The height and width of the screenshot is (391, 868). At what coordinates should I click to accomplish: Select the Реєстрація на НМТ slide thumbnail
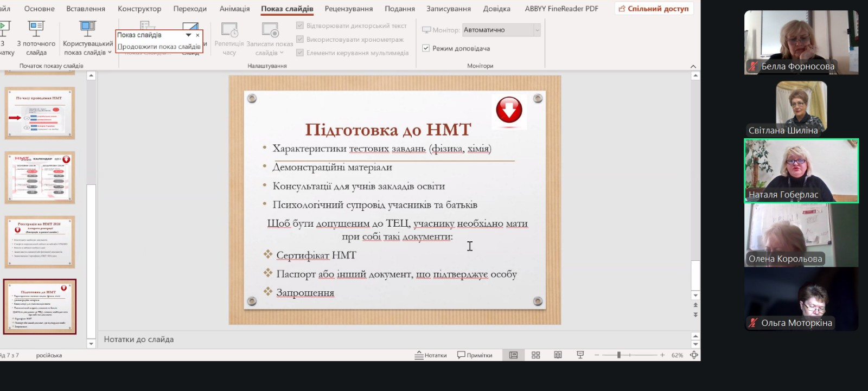[x=40, y=242]
